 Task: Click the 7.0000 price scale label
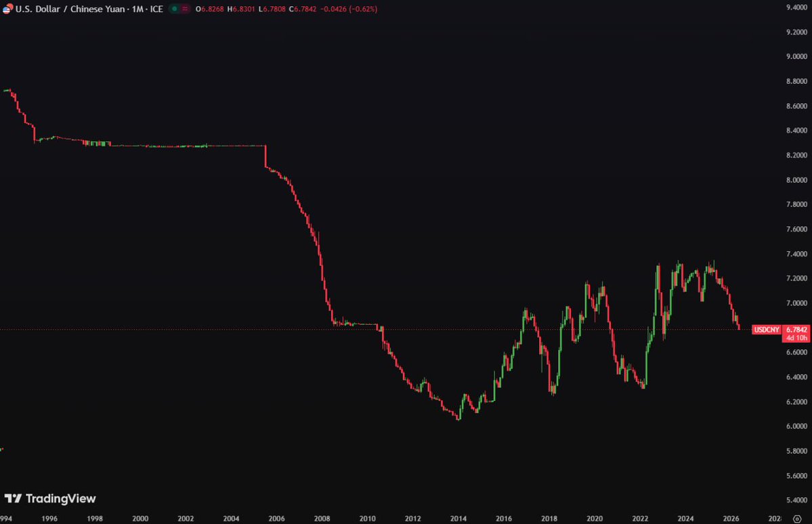(x=796, y=303)
